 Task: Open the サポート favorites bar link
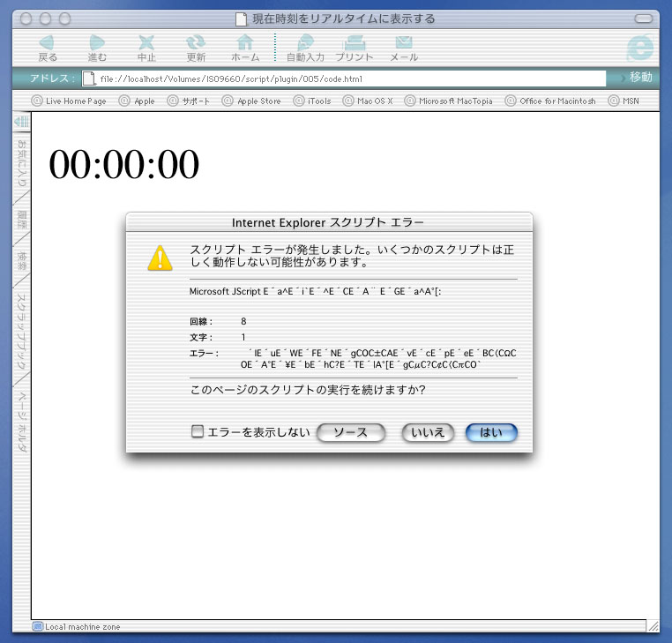click(189, 101)
